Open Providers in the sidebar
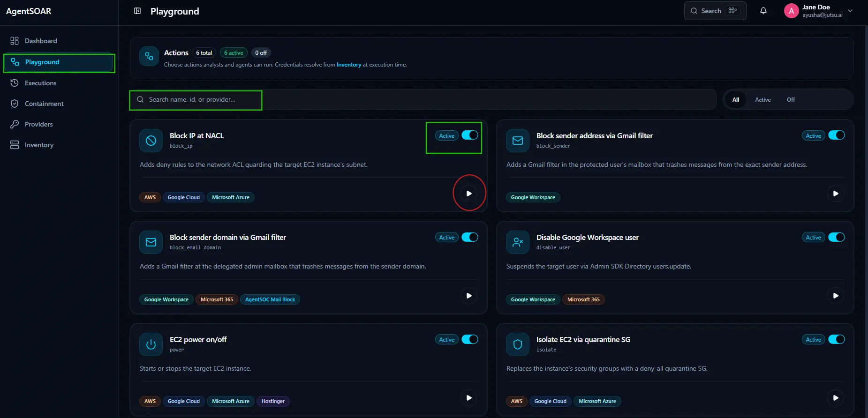This screenshot has width=868, height=418. pyautogui.click(x=59, y=124)
